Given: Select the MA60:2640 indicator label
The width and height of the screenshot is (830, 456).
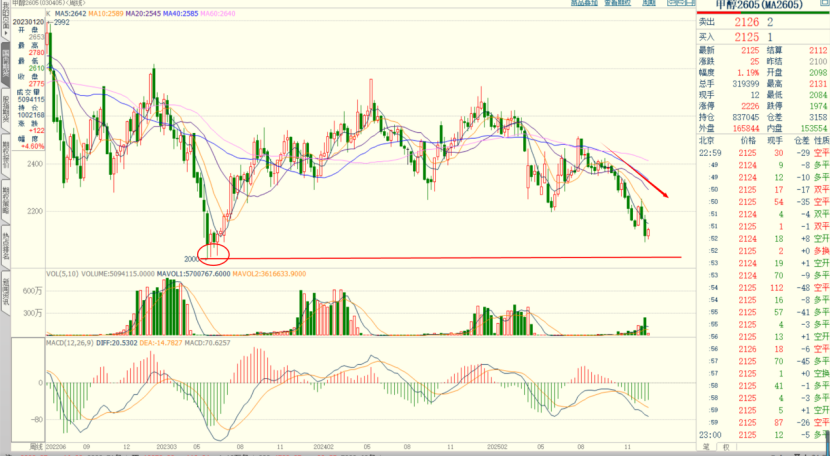Looking at the screenshot, I should (219, 13).
